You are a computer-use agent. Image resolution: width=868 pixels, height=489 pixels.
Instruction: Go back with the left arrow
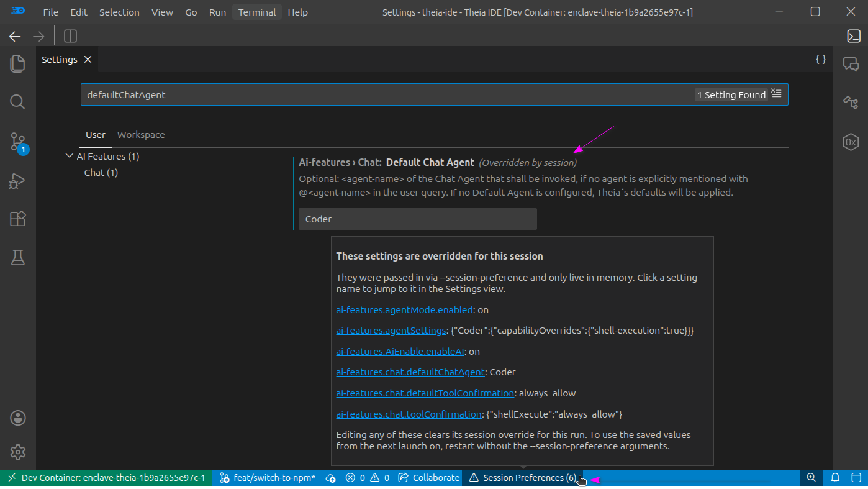15,36
